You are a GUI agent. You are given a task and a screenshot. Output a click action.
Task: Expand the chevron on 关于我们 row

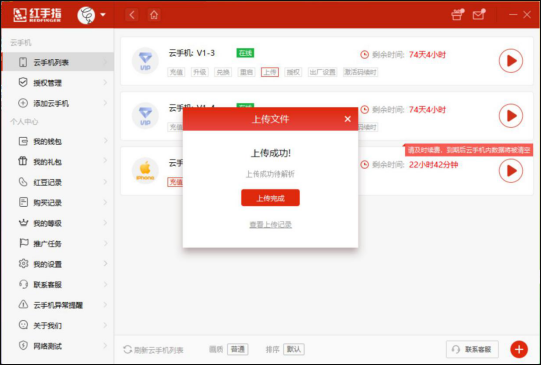(x=105, y=325)
